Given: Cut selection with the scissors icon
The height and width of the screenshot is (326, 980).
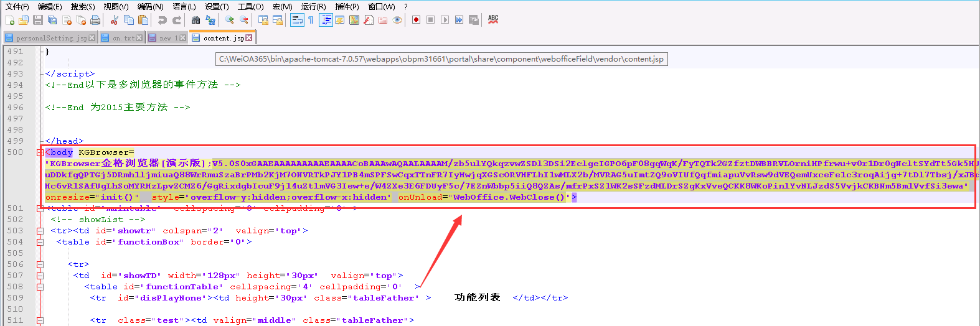Looking at the screenshot, I should tap(115, 20).
